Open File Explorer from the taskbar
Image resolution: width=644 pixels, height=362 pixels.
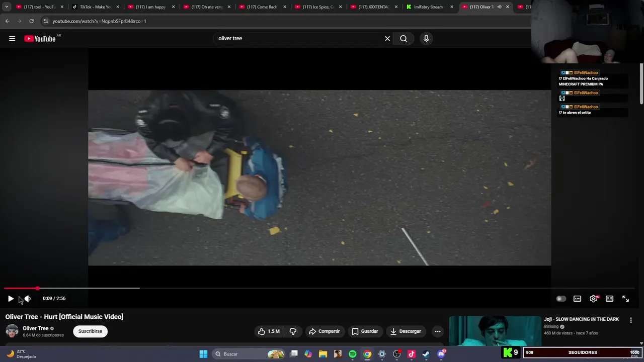pyautogui.click(x=323, y=354)
